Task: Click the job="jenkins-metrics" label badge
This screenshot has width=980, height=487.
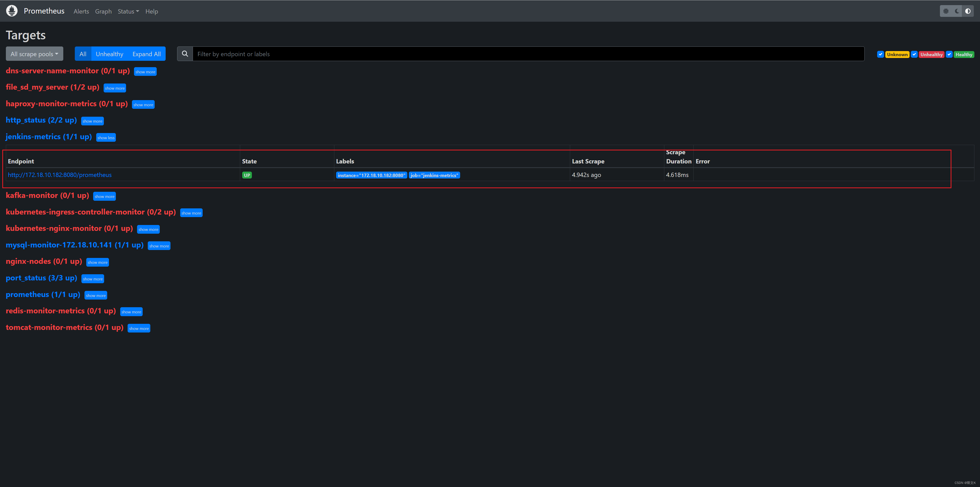Action: [x=434, y=175]
